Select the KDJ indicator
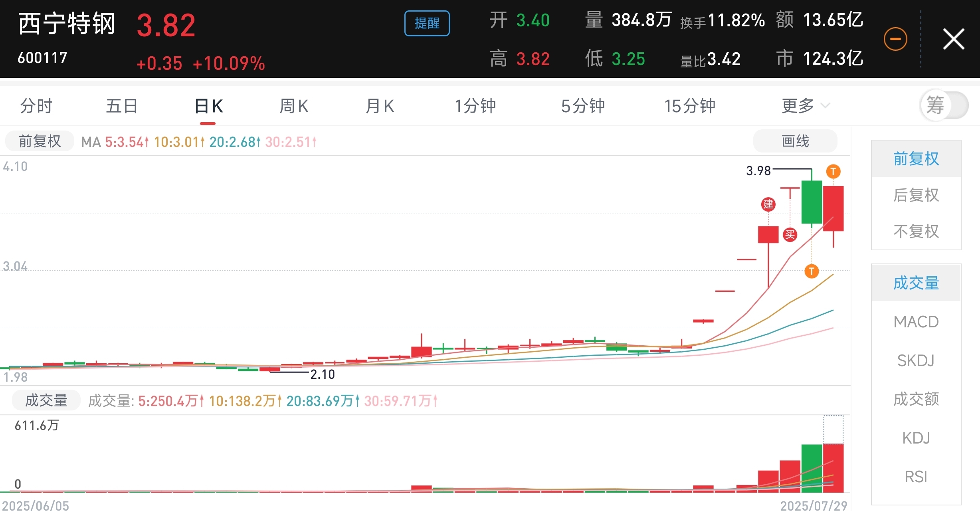 click(x=916, y=438)
